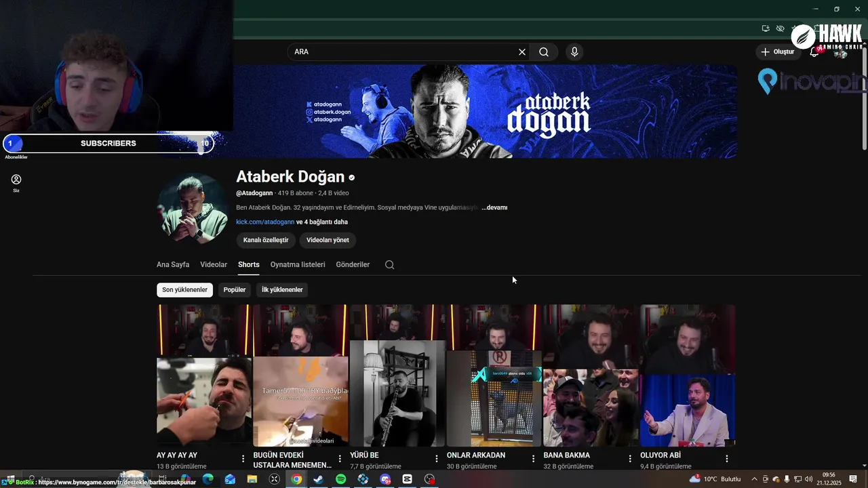Open File Explorer from the taskbar

coord(252,479)
